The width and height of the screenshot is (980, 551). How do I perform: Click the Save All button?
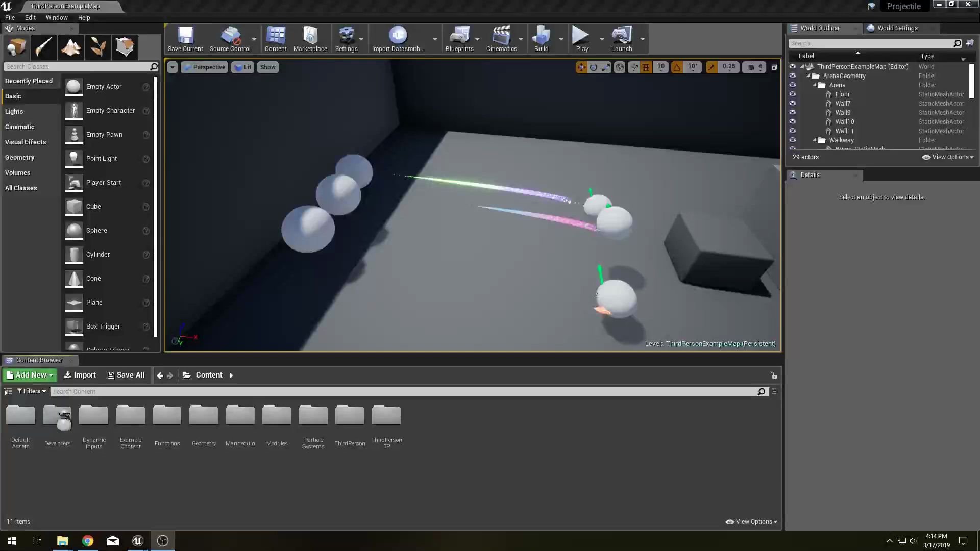[126, 375]
